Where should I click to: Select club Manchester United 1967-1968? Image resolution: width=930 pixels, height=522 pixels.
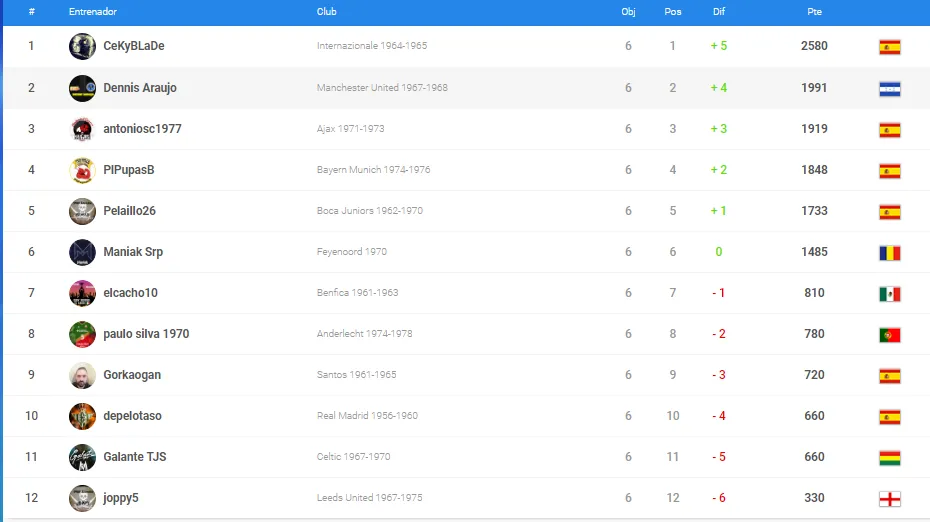pyautogui.click(x=382, y=88)
